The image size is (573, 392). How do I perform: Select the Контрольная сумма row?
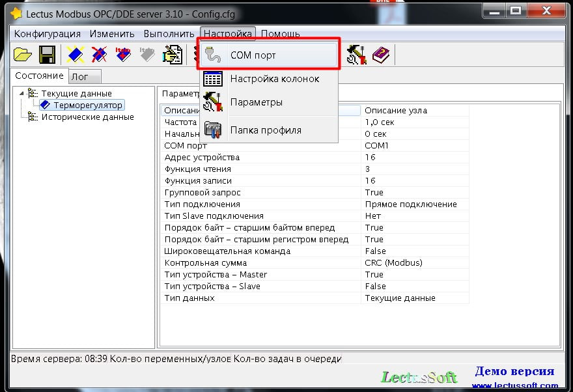[314, 262]
